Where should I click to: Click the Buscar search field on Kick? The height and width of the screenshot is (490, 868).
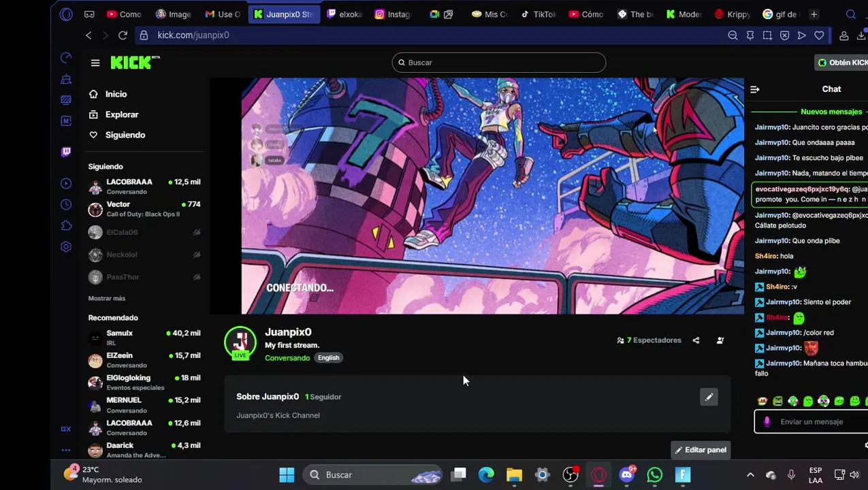click(x=498, y=63)
